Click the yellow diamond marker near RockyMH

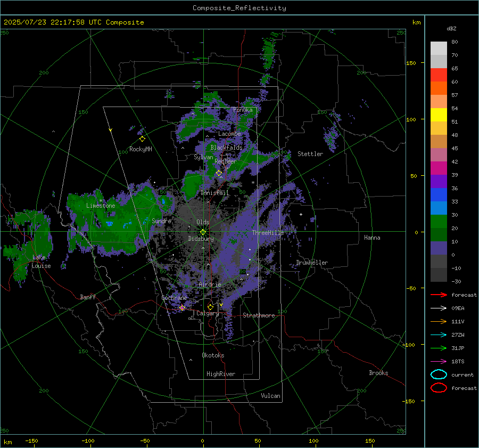pos(142,139)
